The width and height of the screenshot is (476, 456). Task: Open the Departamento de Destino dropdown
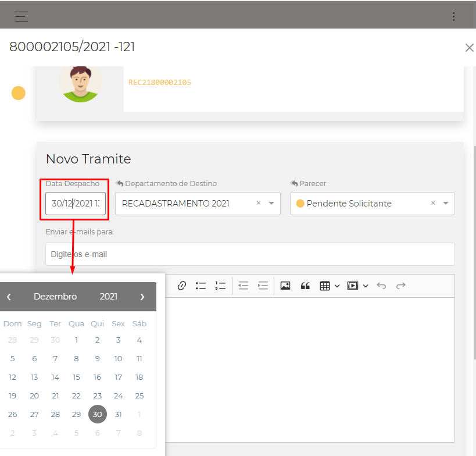click(271, 204)
